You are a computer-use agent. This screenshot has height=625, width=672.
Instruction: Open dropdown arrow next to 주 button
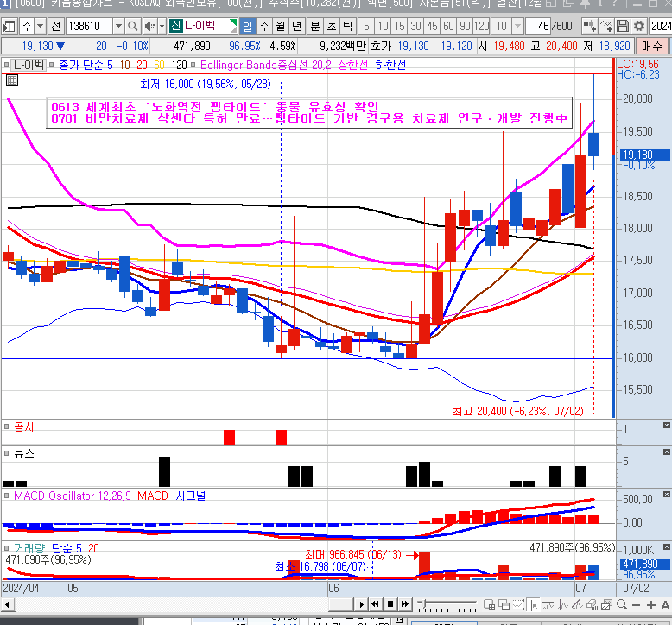tap(41, 27)
